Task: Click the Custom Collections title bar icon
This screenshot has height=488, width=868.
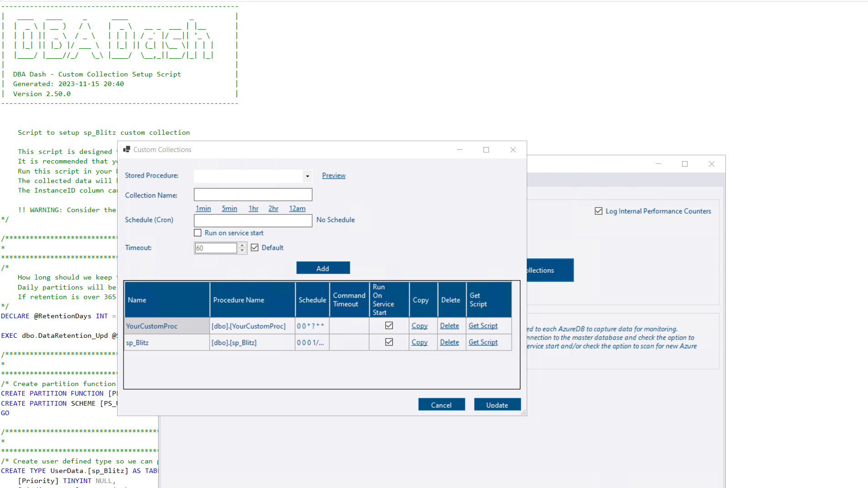Action: (x=128, y=149)
